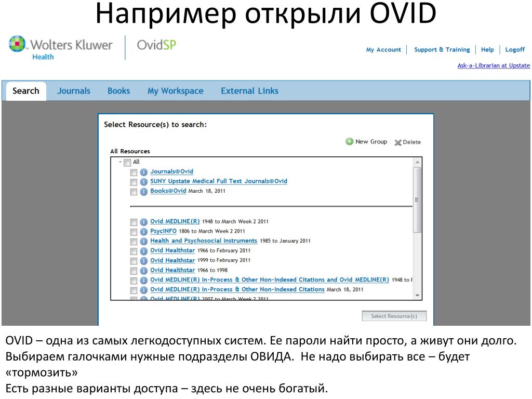Tick Ovid Healthstar 1966 to February 2011 checkbox
Image resolution: width=532 pixels, height=399 pixels.
pyautogui.click(x=134, y=251)
